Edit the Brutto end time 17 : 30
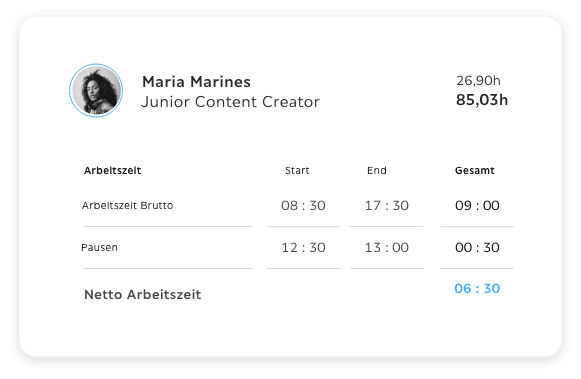Viewport: 581px width, 379px height. tap(386, 205)
